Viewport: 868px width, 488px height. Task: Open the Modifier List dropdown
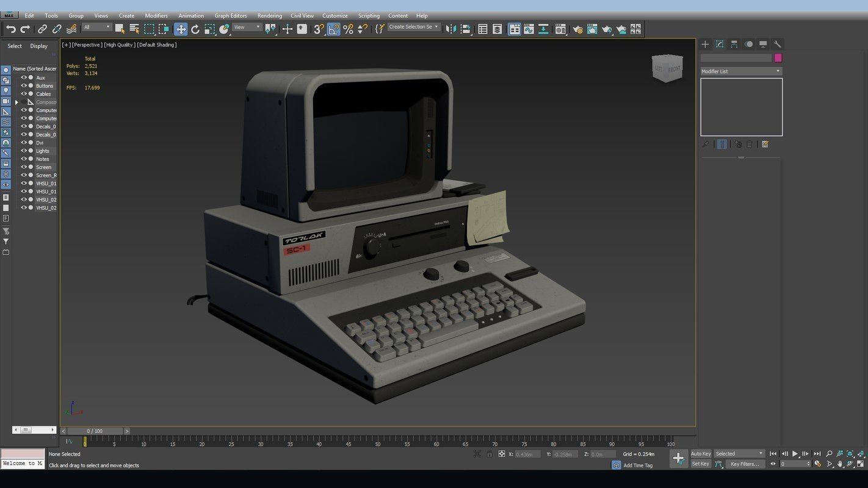tap(741, 71)
